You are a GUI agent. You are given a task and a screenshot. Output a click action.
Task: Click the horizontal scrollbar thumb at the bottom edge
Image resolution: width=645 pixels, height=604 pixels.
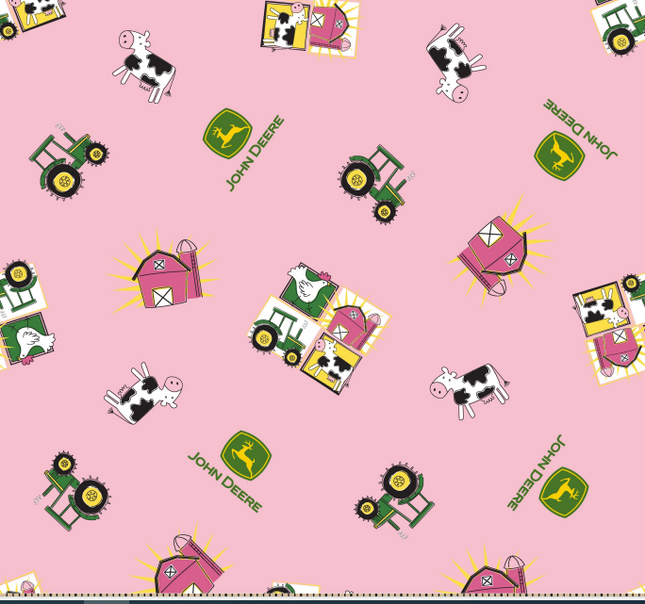click(x=107, y=602)
